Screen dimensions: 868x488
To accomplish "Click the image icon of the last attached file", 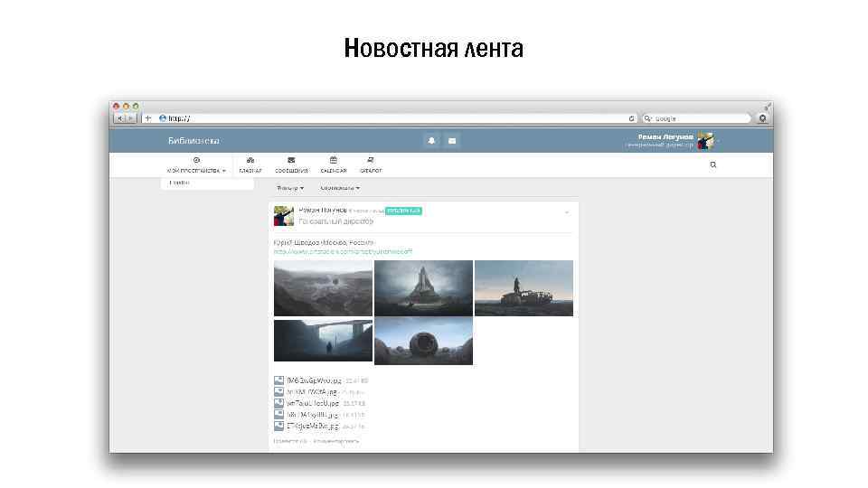I will [279, 426].
